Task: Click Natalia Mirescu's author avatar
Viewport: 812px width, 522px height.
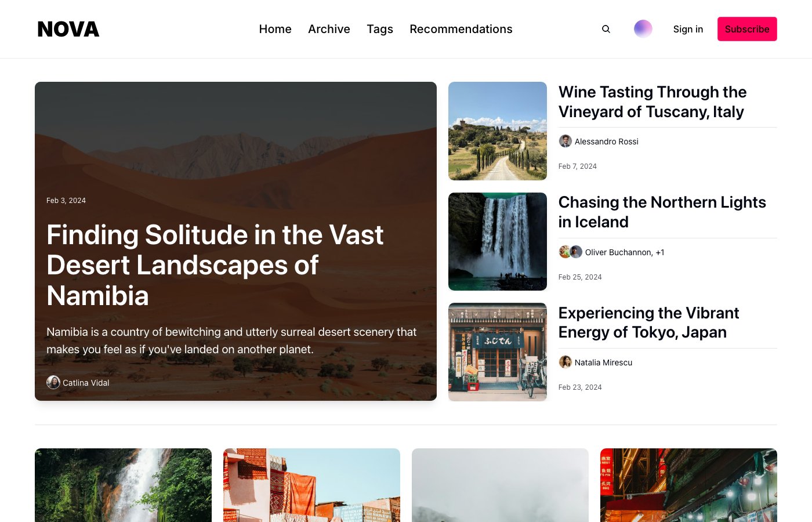Action: [565, 362]
